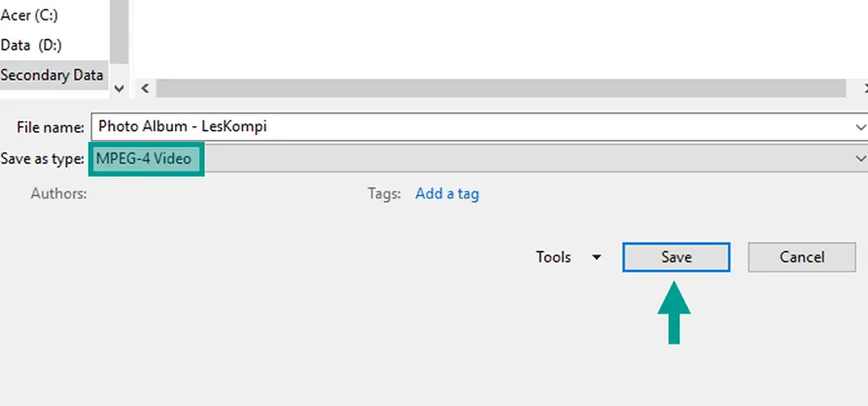
Task: Select the Acer (C:) drive
Action: (29, 16)
